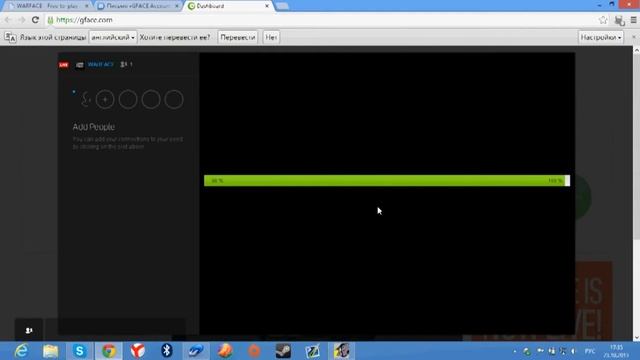Show hidden system tray icons
This screenshot has height=360, width=640.
tap(515, 351)
